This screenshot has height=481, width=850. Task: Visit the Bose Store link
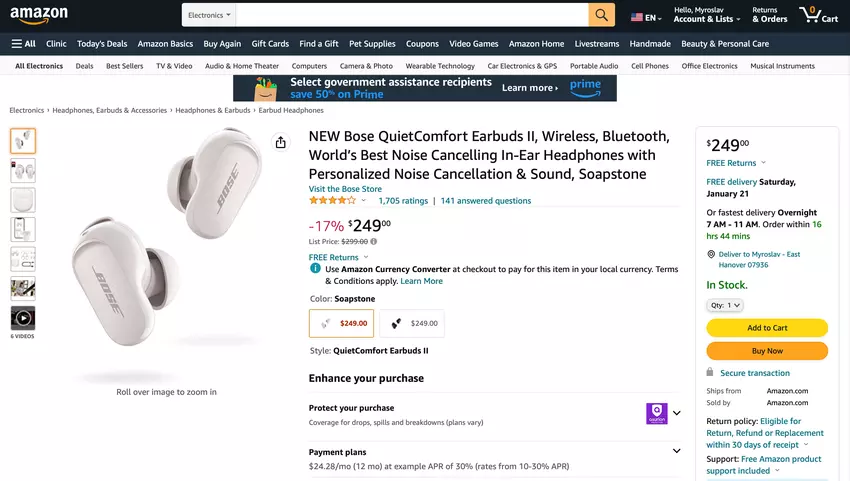click(x=345, y=189)
